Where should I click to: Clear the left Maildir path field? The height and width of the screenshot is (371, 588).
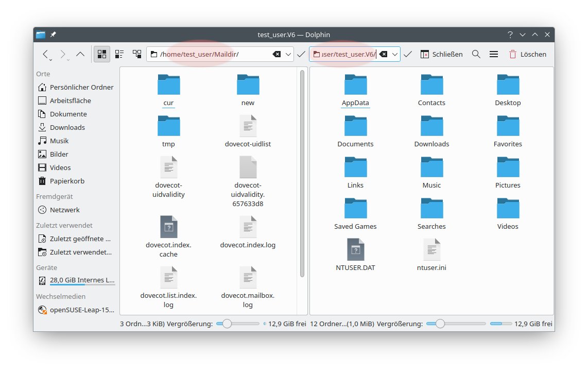(x=276, y=54)
